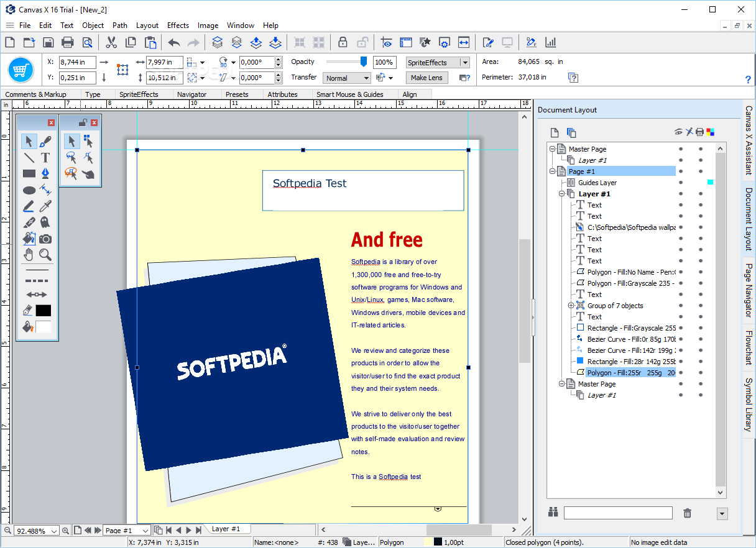
Task: Expand the Group of 7 objects node
Action: pyautogui.click(x=571, y=306)
